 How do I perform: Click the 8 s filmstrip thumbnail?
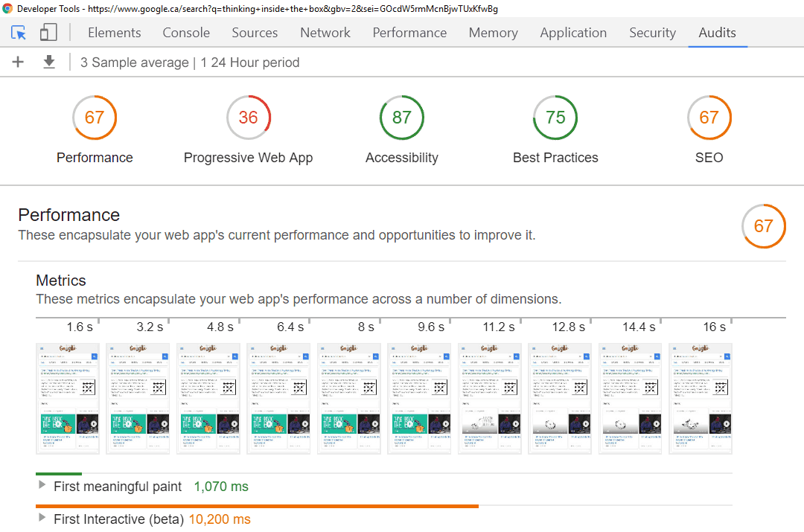[349, 398]
